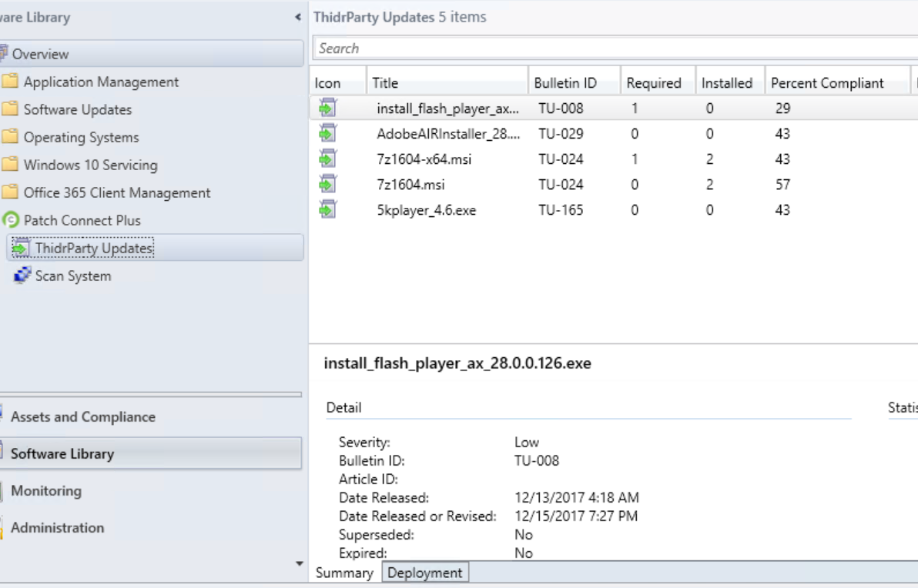The width and height of the screenshot is (918, 588).
Task: Switch to the Deployment tab
Action: tap(425, 573)
